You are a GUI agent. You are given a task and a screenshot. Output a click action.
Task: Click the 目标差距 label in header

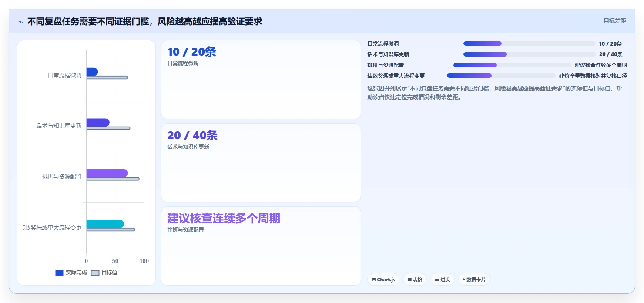(x=614, y=21)
